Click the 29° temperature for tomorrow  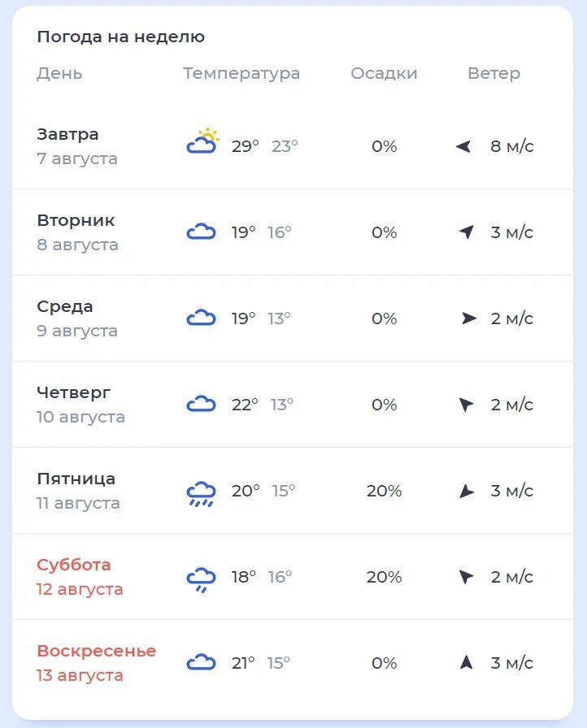coord(245,146)
